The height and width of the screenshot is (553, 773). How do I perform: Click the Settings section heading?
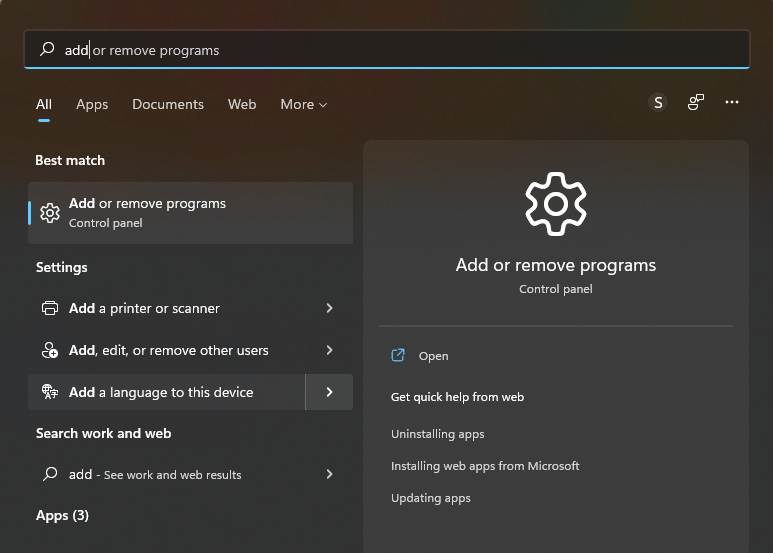point(62,267)
